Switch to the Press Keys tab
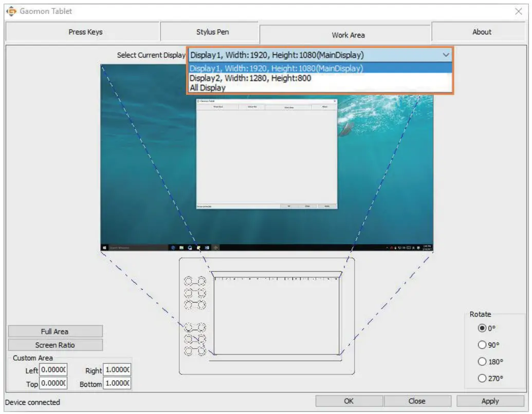 85,32
